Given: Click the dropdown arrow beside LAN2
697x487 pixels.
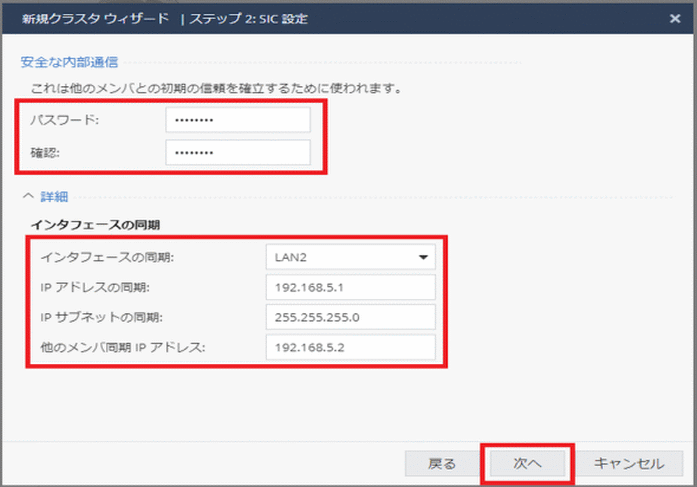Looking at the screenshot, I should [421, 257].
